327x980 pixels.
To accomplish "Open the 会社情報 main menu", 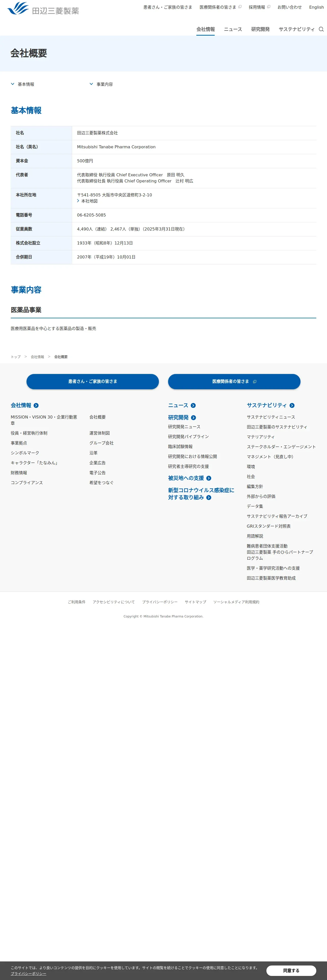I will (x=206, y=29).
